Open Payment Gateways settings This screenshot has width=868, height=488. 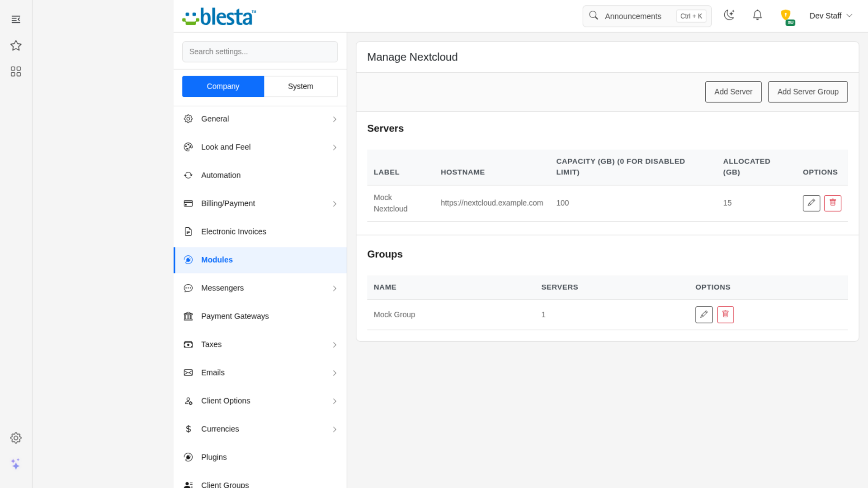click(260, 316)
